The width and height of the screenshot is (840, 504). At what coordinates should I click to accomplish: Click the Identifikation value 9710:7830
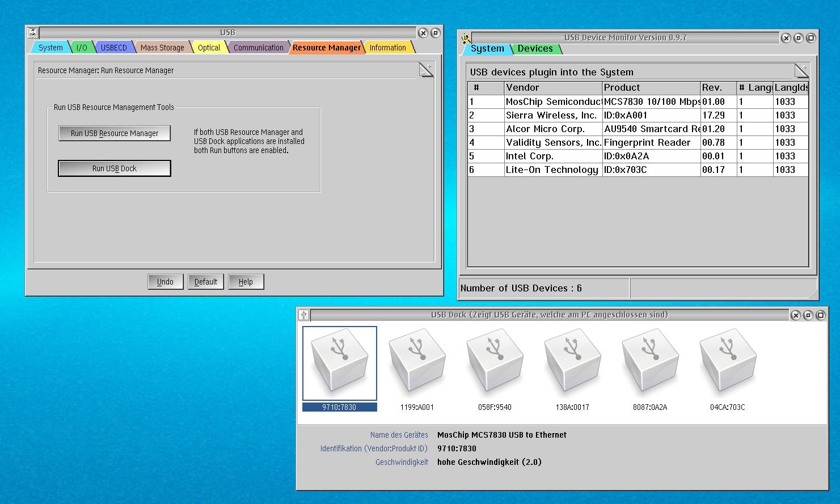coord(457,448)
